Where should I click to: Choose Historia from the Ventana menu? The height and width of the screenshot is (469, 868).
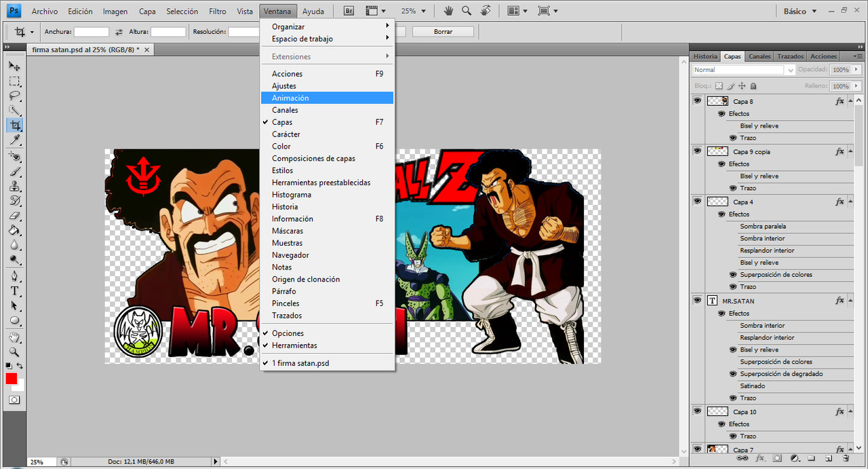(x=327, y=206)
